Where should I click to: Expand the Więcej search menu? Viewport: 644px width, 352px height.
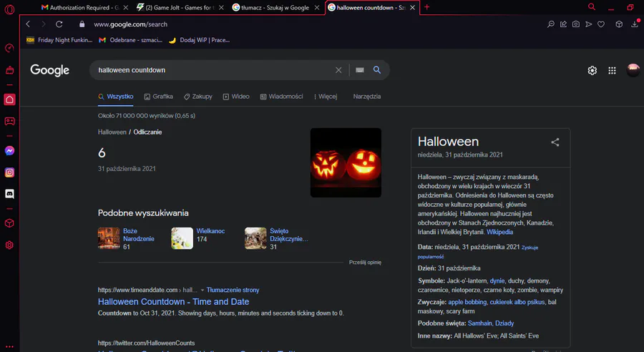click(x=326, y=97)
